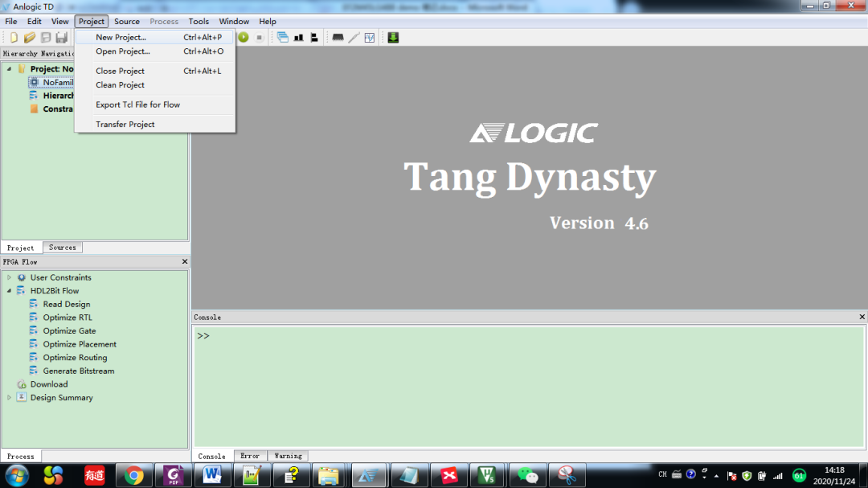Select Generate Bitstream in FPGA Flow
The width and height of the screenshot is (868, 488).
point(78,371)
